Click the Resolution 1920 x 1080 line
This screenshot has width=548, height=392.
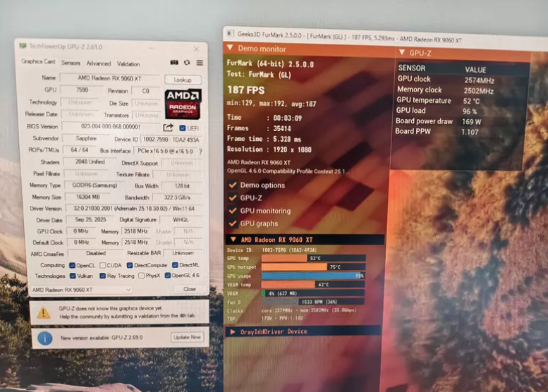coord(269,149)
